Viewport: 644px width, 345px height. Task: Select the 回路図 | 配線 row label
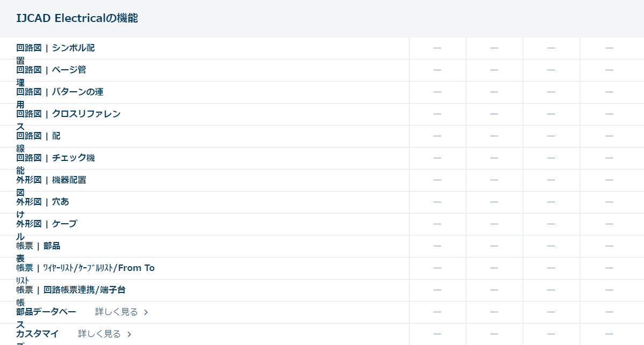(x=38, y=136)
